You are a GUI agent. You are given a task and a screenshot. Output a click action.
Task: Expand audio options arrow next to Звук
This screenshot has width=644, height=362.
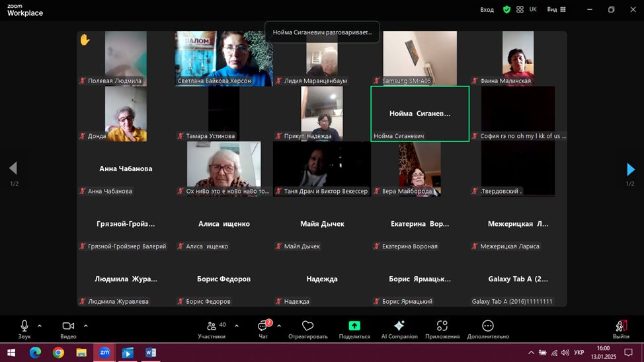point(40,326)
